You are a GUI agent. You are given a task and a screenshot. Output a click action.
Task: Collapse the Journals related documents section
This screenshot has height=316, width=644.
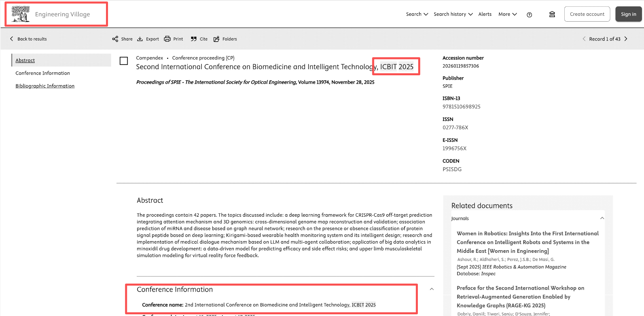tap(602, 218)
